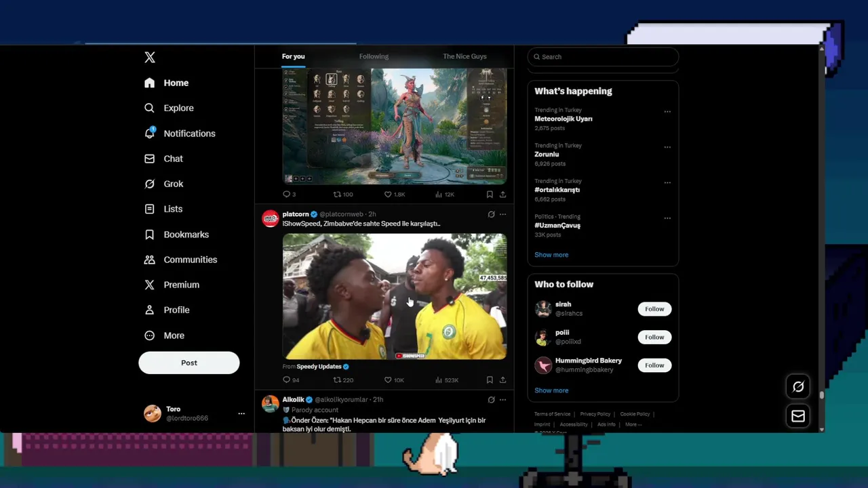Open Speedy Updates source link

coord(319,367)
